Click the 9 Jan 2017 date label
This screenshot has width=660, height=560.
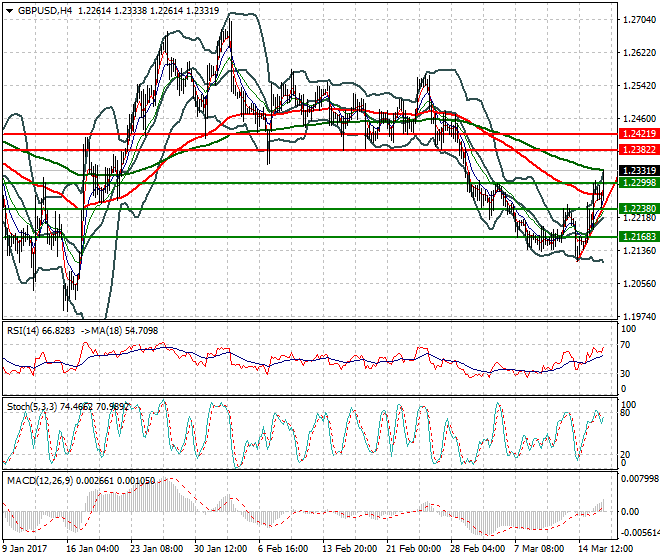tap(24, 549)
